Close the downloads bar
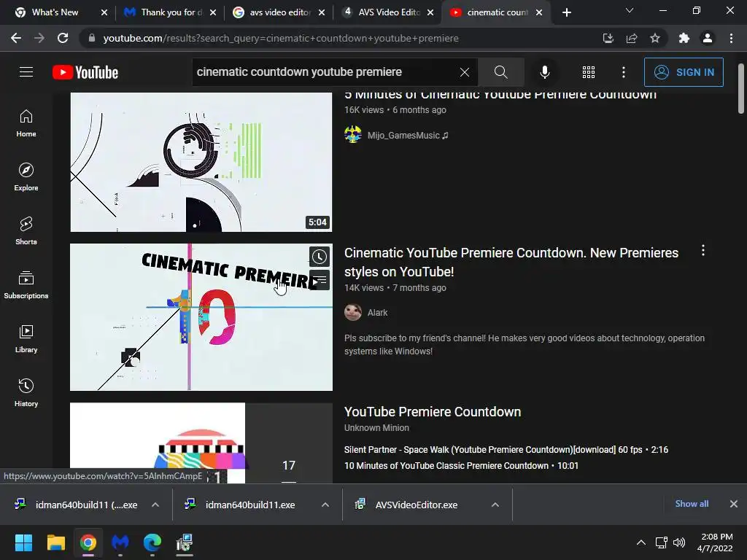Viewport: 747px width, 560px height. (x=734, y=504)
